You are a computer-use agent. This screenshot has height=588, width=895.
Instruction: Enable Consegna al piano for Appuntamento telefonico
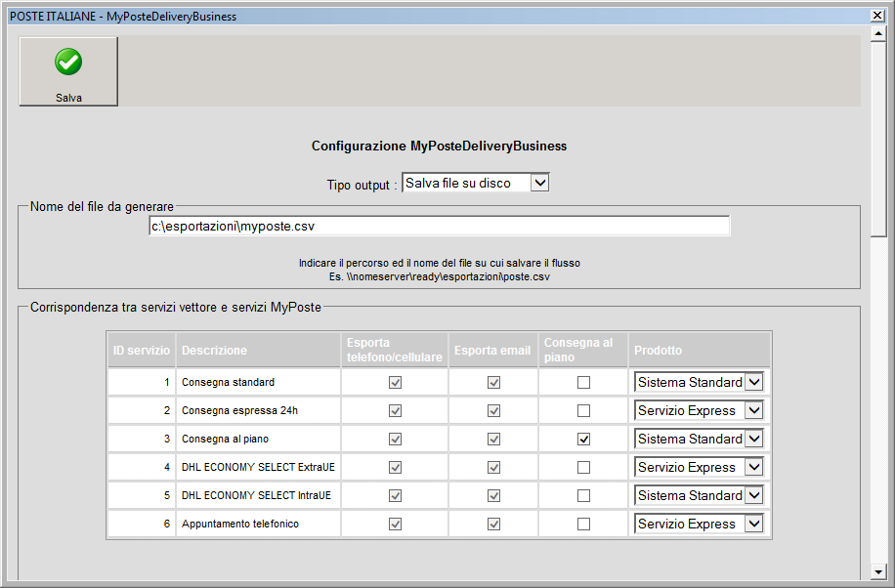coord(583,524)
